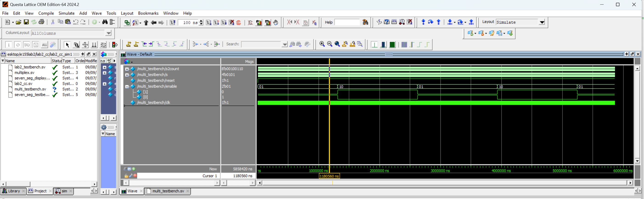Click the Save floppy disk icon
Viewport: 644px width, 199px height.
point(26,22)
